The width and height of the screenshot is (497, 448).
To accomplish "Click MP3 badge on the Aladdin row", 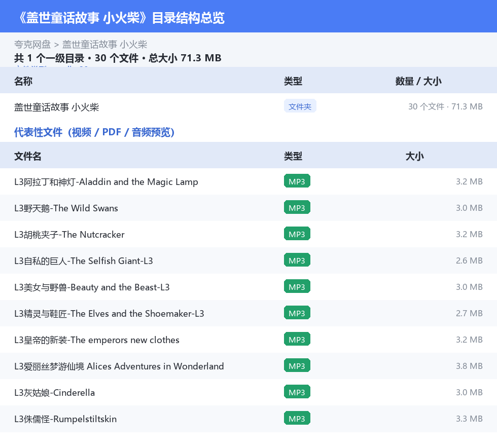I will click(x=297, y=181).
